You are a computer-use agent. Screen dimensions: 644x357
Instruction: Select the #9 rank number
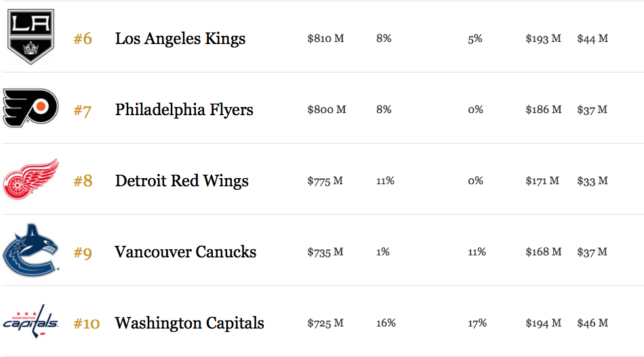[x=83, y=253]
